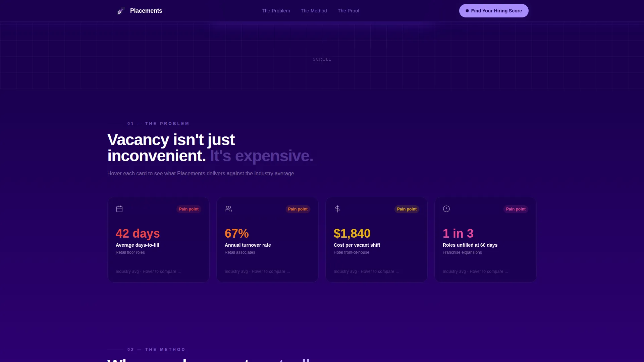Screen dimensions: 644x362
Task: Click the 42 days statistic
Action: pos(138,234)
